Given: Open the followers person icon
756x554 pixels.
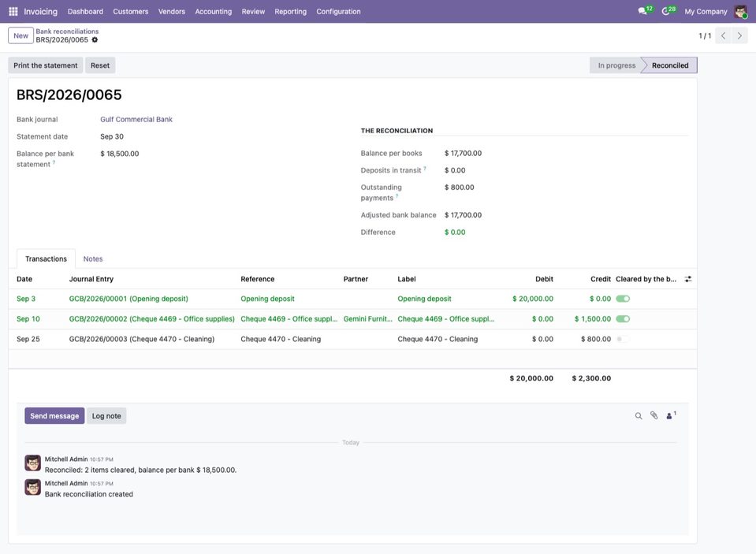Looking at the screenshot, I should click(x=671, y=415).
